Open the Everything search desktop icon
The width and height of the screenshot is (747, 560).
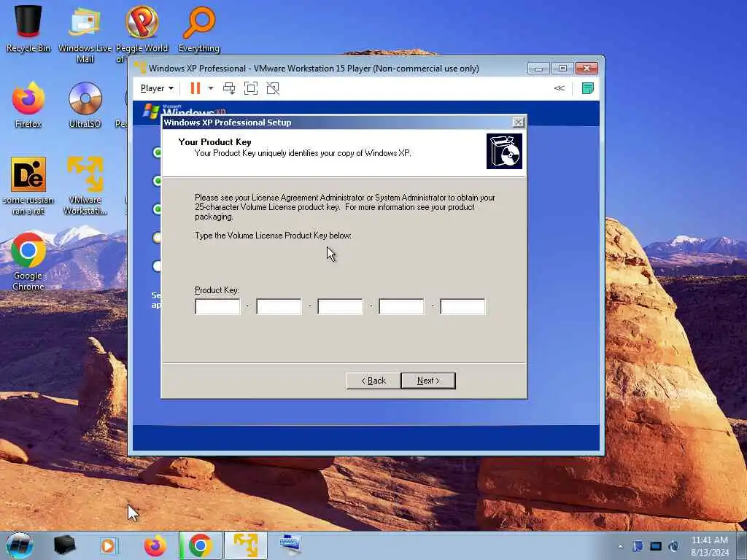tap(199, 28)
